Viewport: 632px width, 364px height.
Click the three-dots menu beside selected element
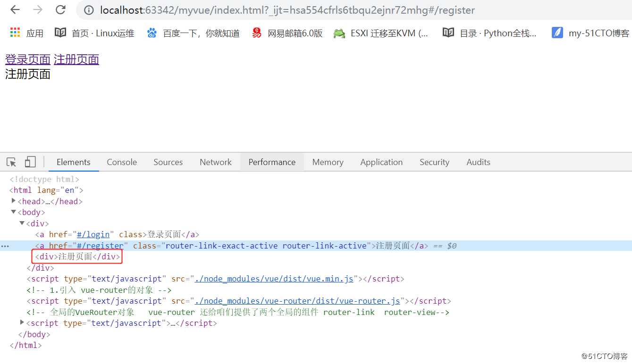[5, 246]
